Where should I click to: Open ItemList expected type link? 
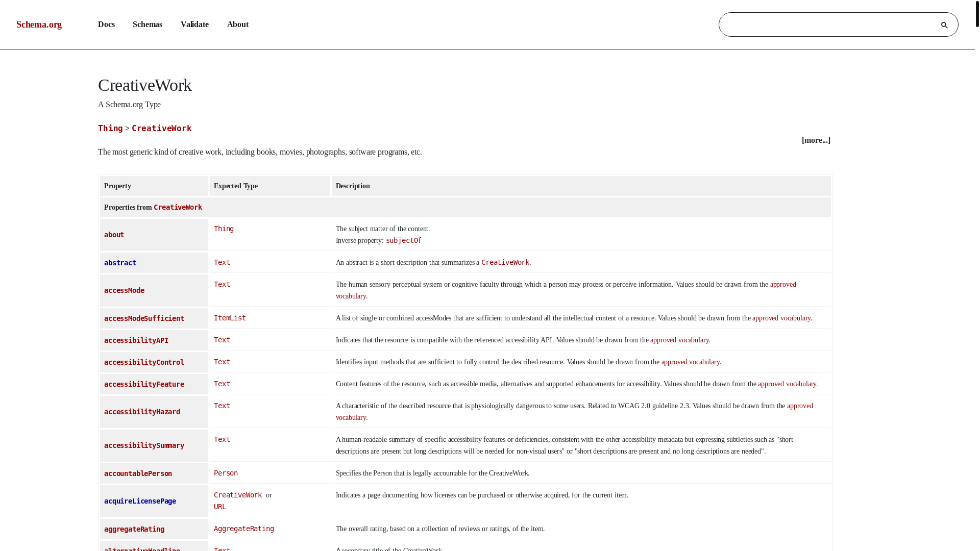[x=230, y=318]
